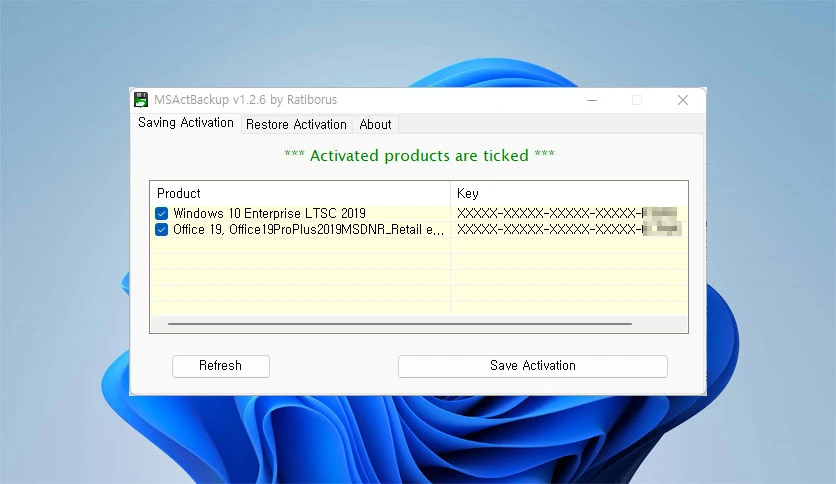Screen dimensions: 836x484
Task: Click the Refresh button
Action: 221,366
